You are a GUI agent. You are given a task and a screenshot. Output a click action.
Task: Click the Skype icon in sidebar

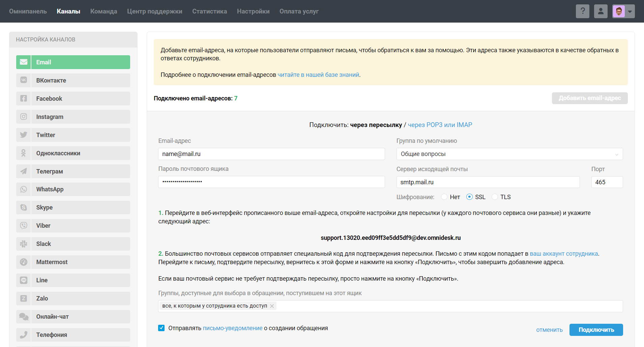click(x=24, y=208)
